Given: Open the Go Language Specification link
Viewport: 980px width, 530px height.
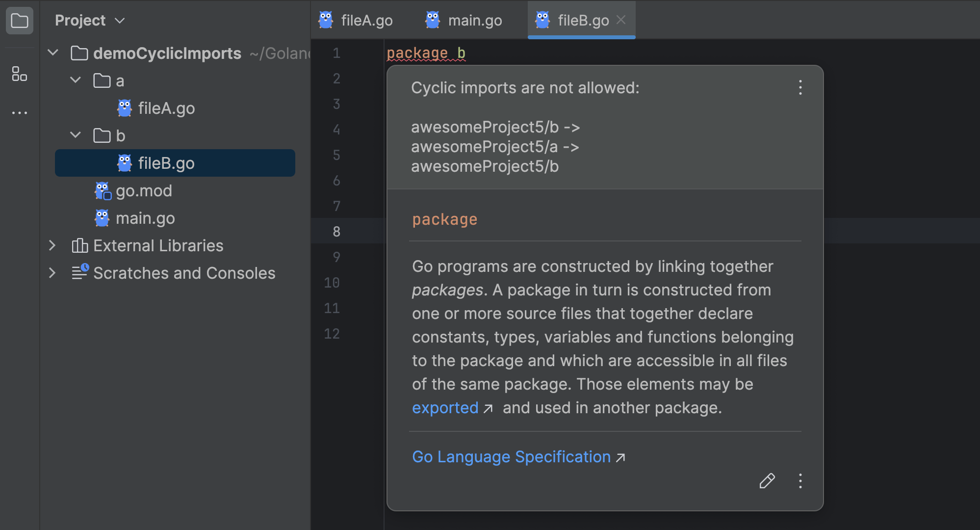Looking at the screenshot, I should click(x=511, y=457).
